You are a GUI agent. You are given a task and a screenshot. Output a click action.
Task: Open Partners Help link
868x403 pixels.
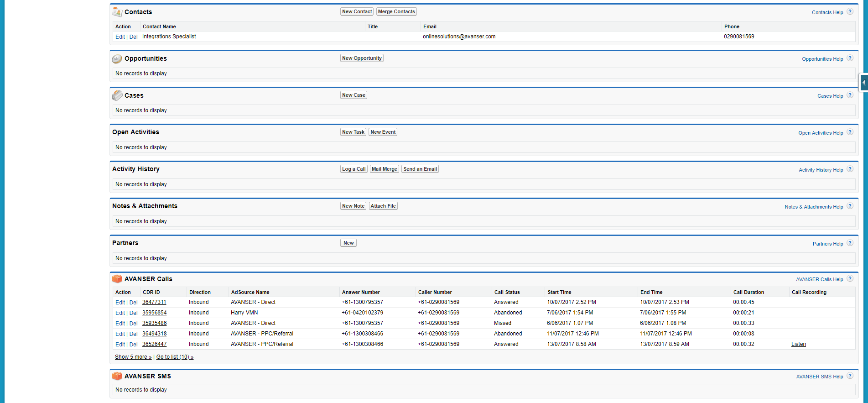click(828, 244)
